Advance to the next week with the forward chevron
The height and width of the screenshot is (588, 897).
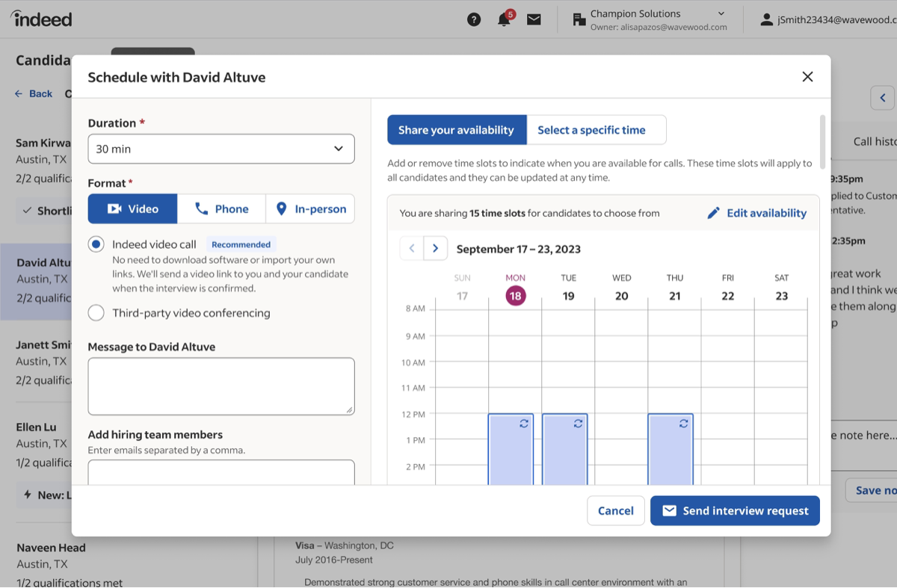[x=436, y=247]
